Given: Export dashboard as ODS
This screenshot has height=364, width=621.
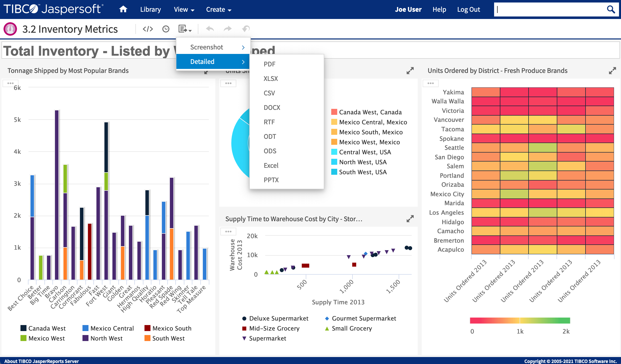Looking at the screenshot, I should [287, 151].
